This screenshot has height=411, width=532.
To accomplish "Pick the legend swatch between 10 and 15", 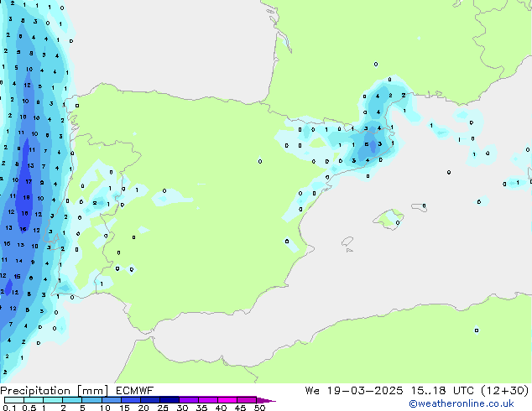I will point(111,400).
